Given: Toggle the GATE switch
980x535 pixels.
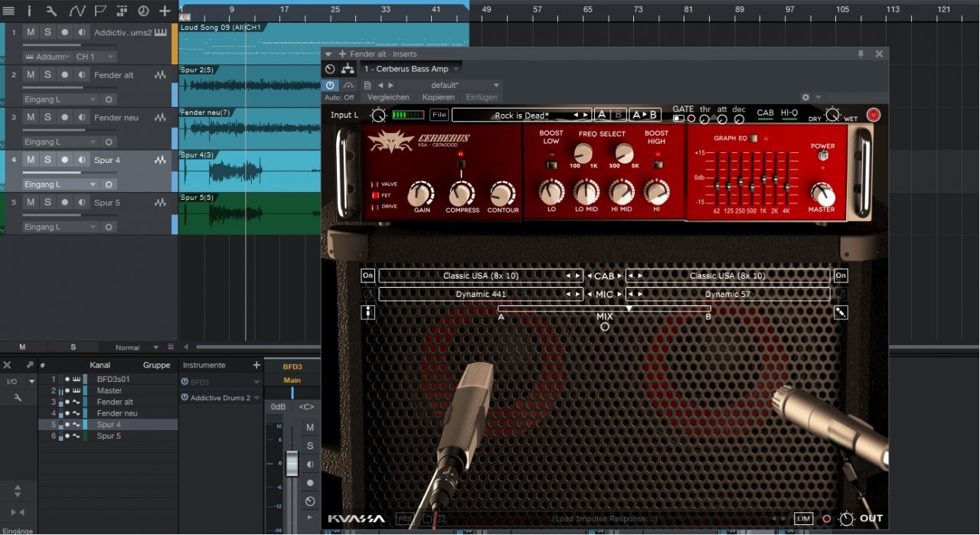Looking at the screenshot, I should 678,118.
